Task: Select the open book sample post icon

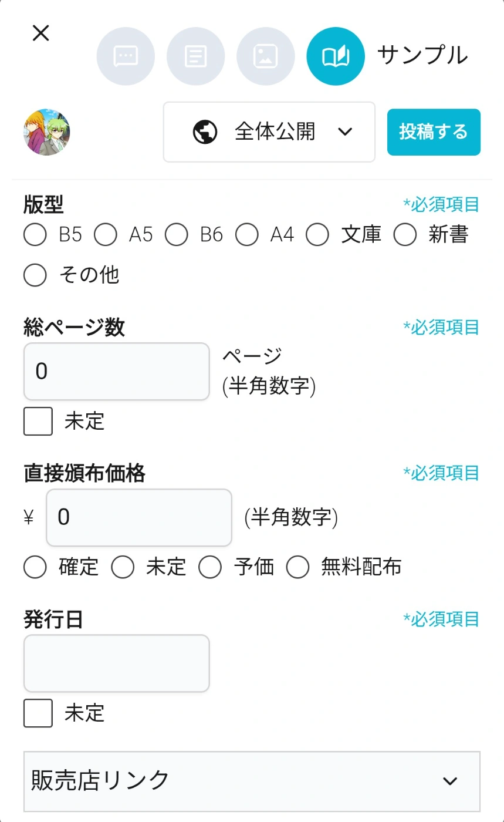Action: point(336,56)
